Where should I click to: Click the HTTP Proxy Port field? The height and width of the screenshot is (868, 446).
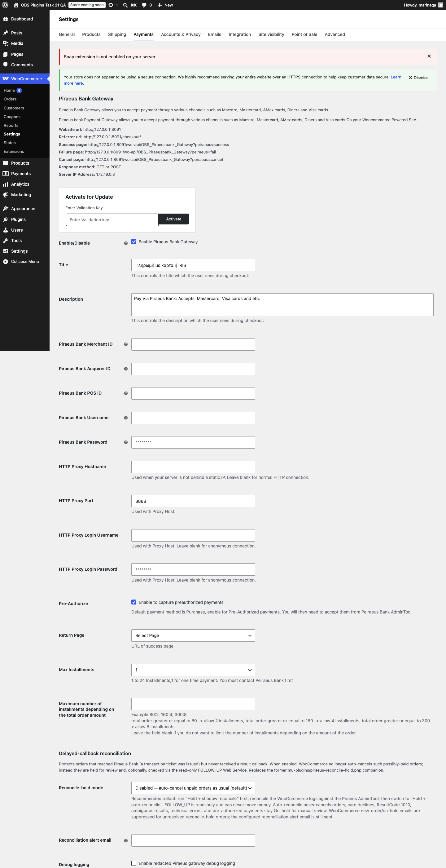pos(193,501)
